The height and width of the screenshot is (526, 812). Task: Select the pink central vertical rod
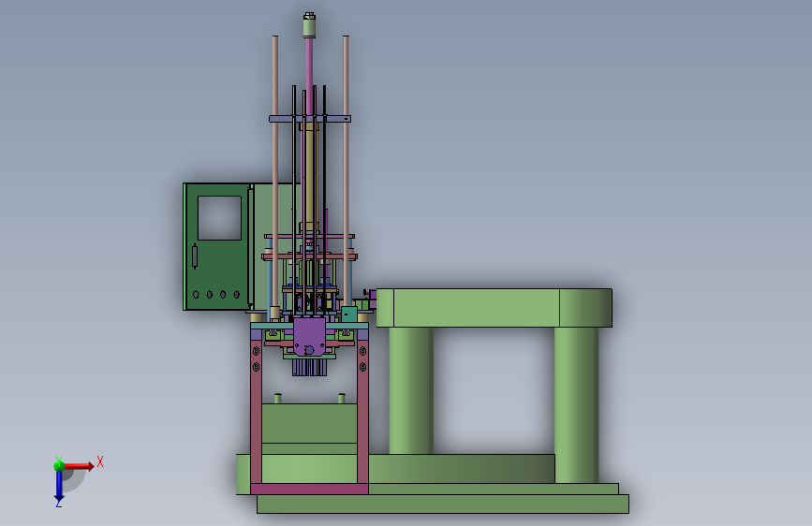309,75
